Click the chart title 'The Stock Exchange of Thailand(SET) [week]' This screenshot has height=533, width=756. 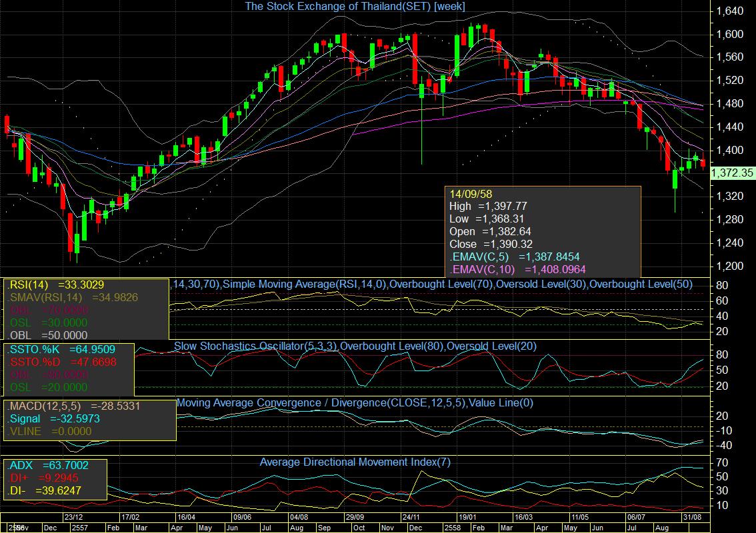point(355,6)
